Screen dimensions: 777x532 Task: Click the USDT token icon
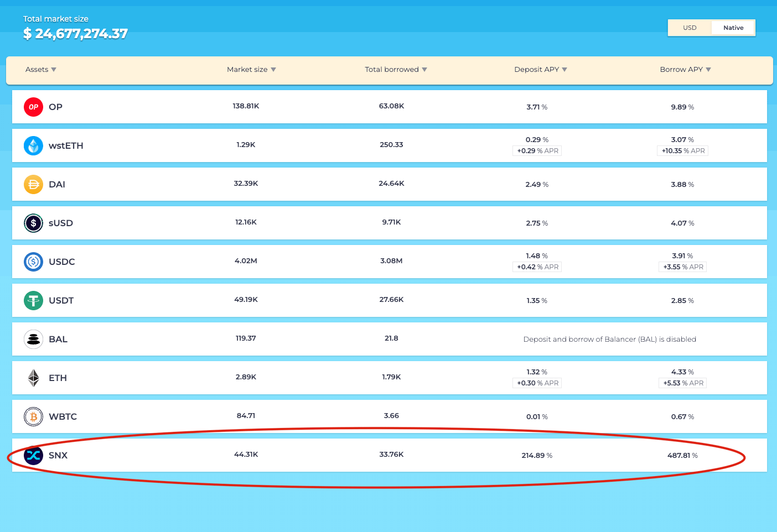[x=33, y=300]
